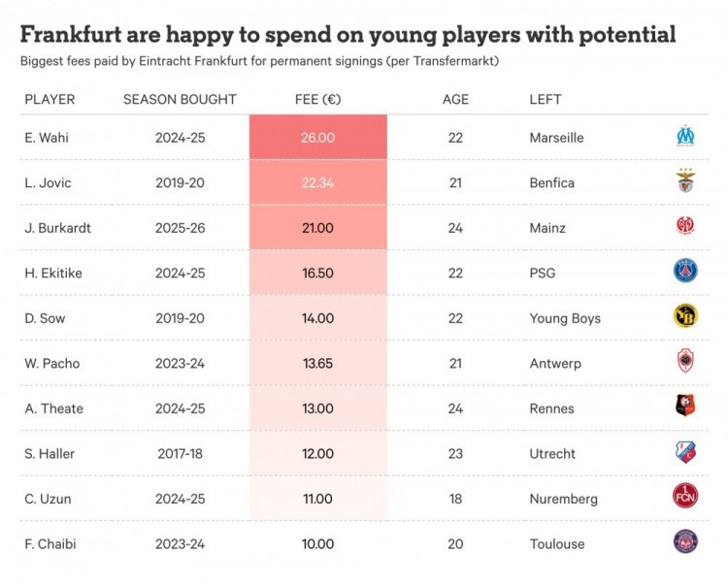Click the PSG club crest icon
This screenshot has width=728, height=585.
(686, 273)
